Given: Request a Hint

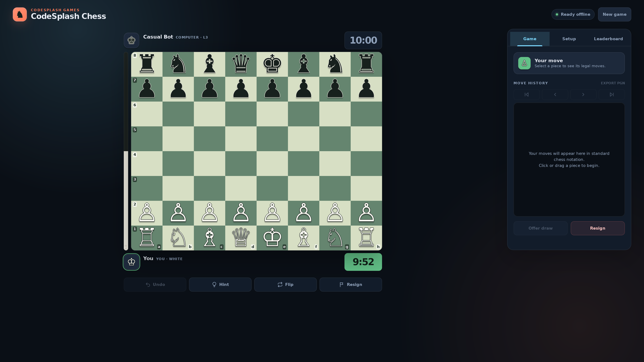Looking at the screenshot, I should click(x=220, y=285).
